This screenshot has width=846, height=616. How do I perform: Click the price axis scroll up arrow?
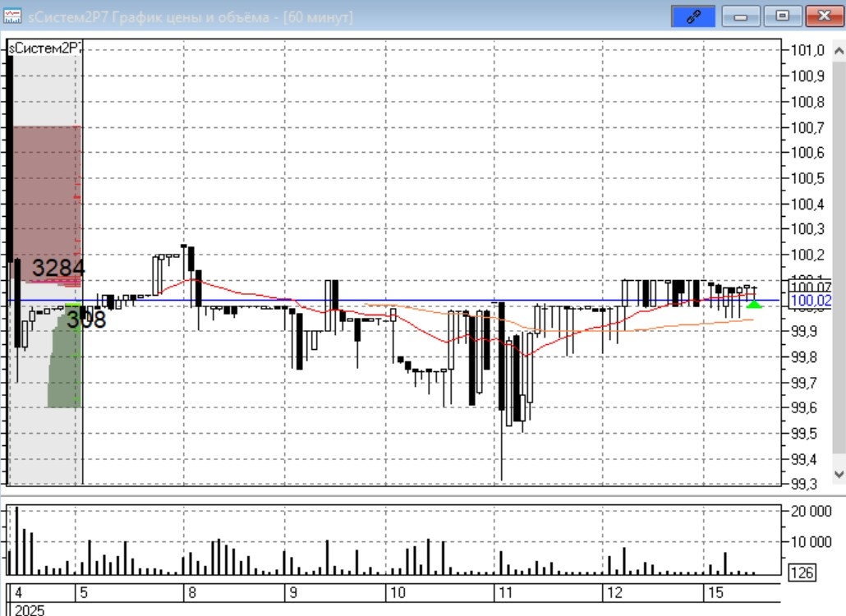click(839, 51)
